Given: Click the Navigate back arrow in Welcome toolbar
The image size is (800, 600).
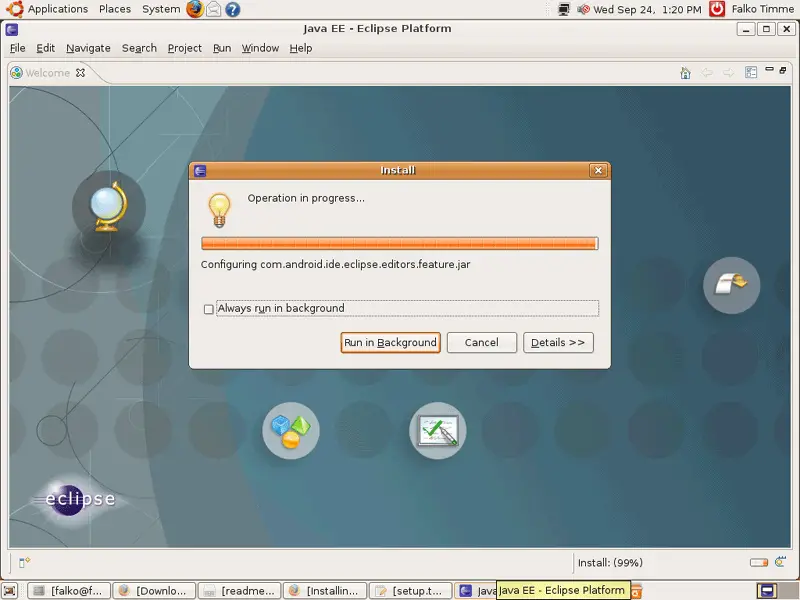Looking at the screenshot, I should 707,73.
